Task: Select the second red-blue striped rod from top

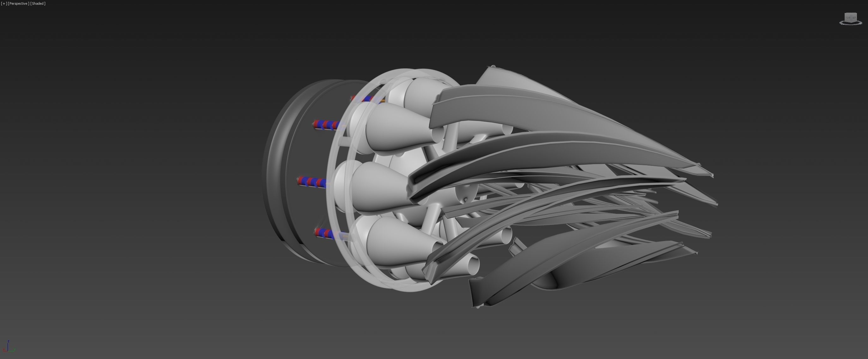Action: point(325,125)
